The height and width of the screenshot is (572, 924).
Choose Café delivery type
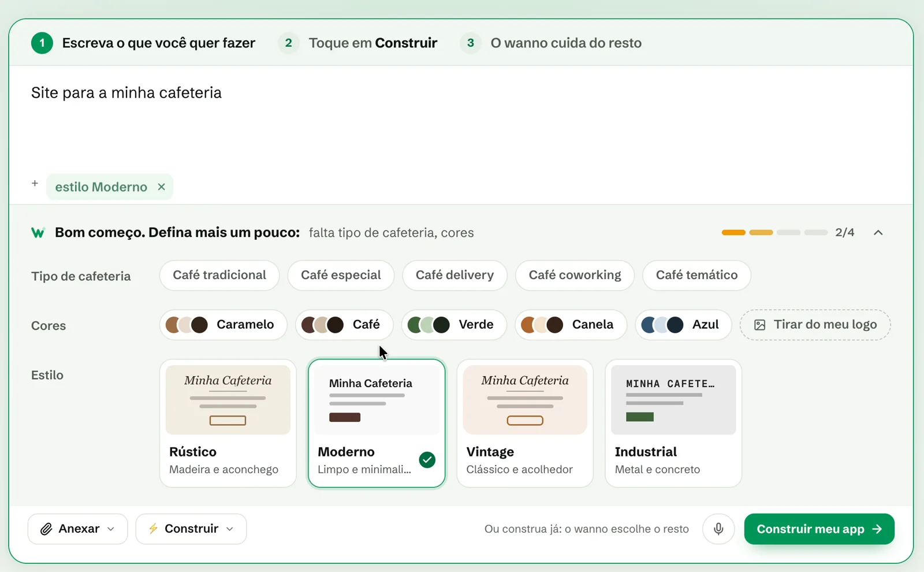pos(454,275)
